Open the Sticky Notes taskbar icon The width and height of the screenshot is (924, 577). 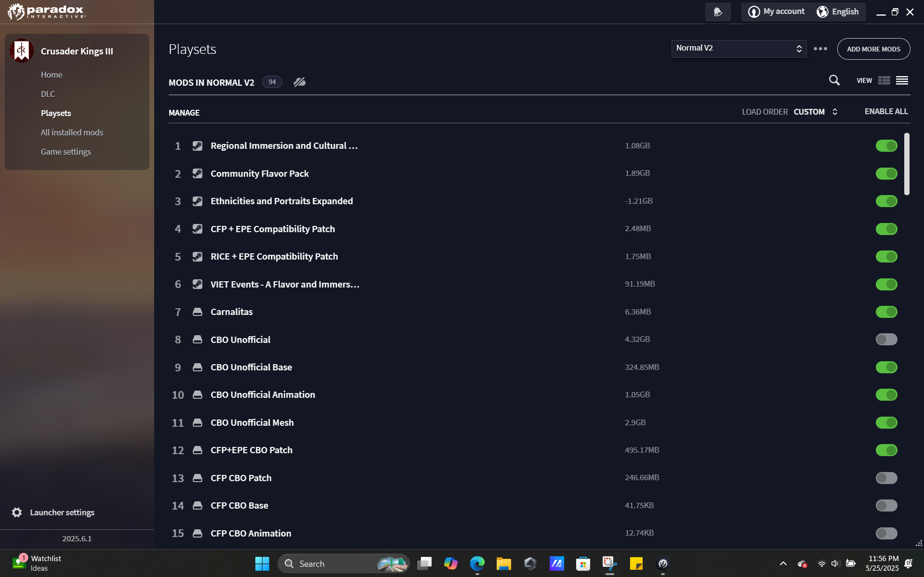[636, 564]
